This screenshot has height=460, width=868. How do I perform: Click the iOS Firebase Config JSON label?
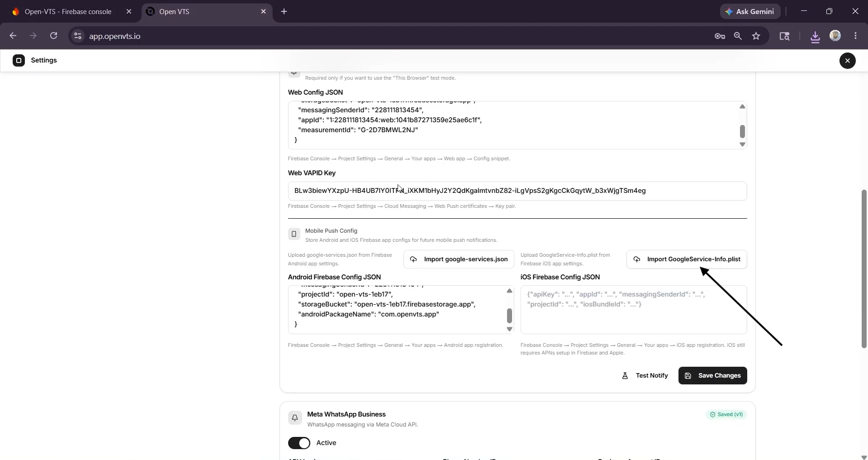pyautogui.click(x=560, y=277)
